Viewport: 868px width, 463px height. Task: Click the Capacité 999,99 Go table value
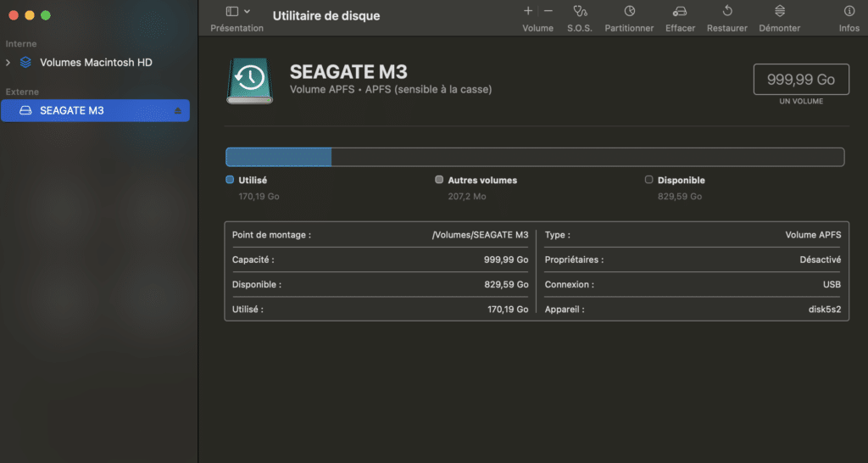tap(506, 259)
